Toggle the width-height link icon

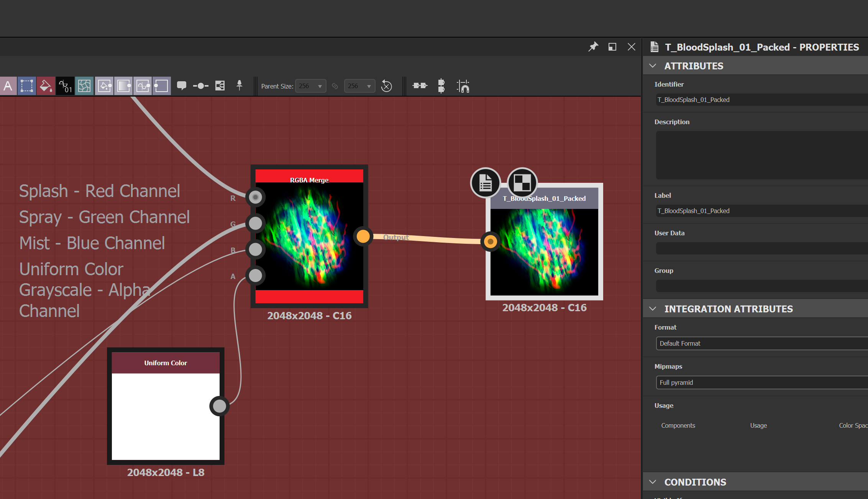pos(335,86)
